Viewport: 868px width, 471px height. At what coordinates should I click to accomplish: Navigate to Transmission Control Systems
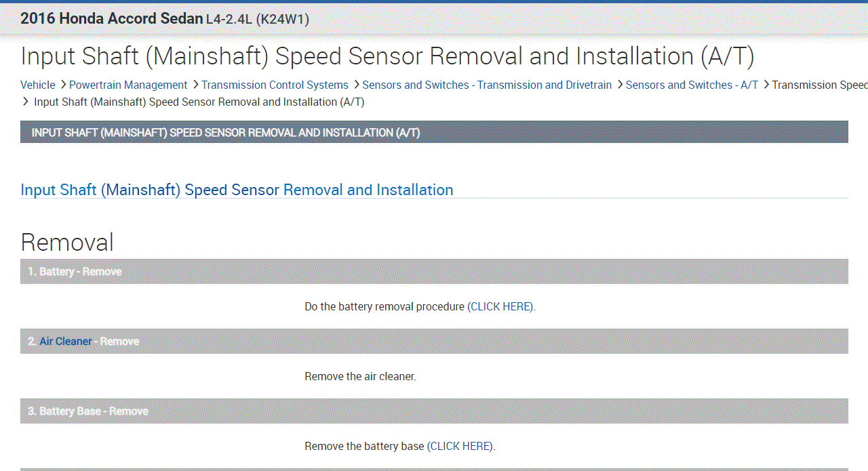[275, 85]
